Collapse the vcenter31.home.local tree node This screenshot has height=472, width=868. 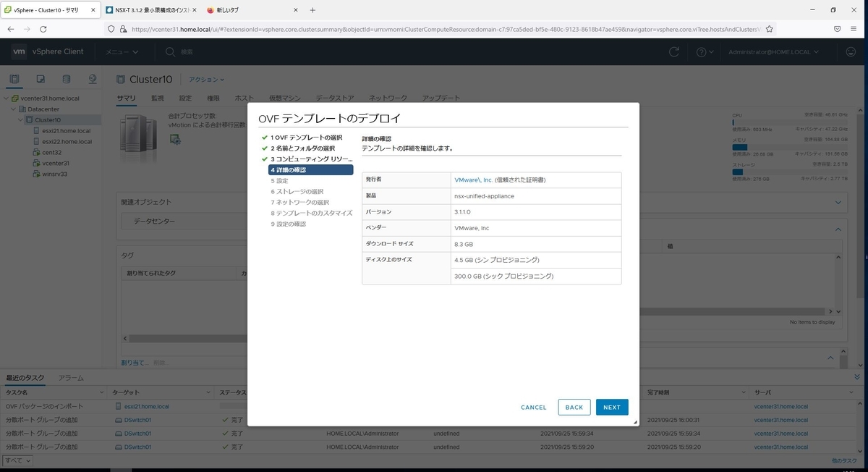(x=6, y=98)
